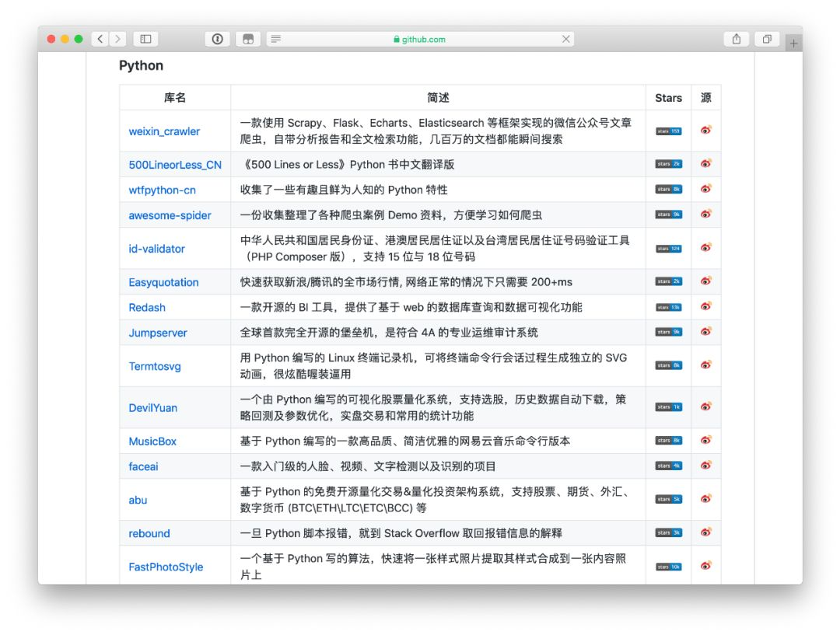Click the Weibo source icon for faceai
The image size is (840, 635).
pyautogui.click(x=706, y=466)
